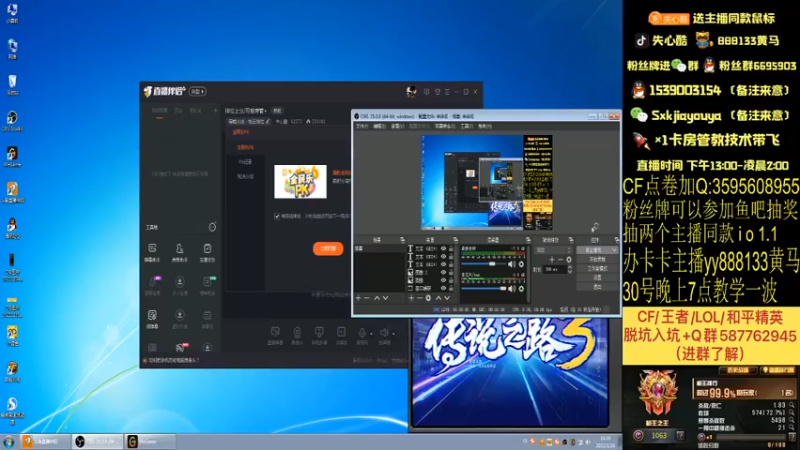Open the hamburger menu in 直播伴侣 title bar
Screen dimensions: 800x450
point(447,92)
